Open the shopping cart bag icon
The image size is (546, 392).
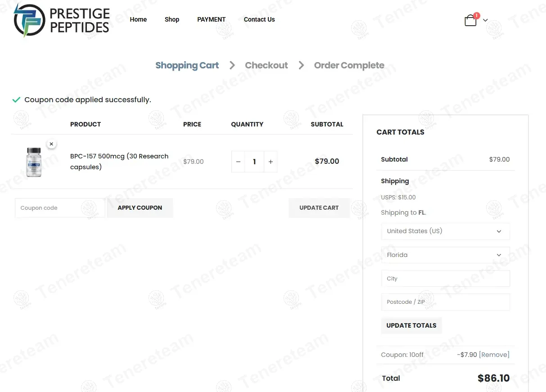470,21
